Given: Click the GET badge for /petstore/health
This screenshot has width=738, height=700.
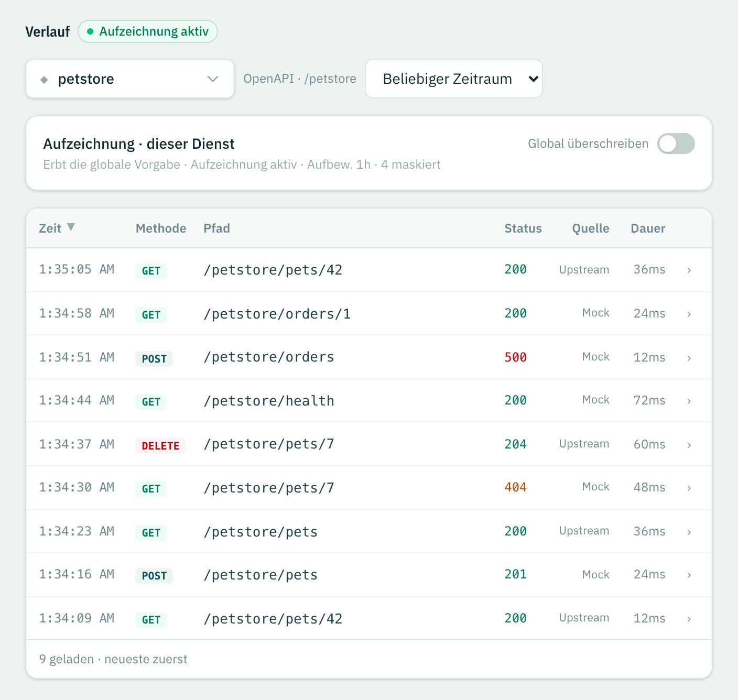Looking at the screenshot, I should [x=151, y=402].
